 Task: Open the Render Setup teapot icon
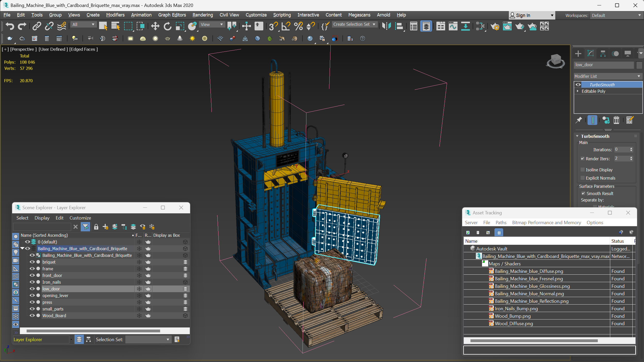click(x=495, y=26)
